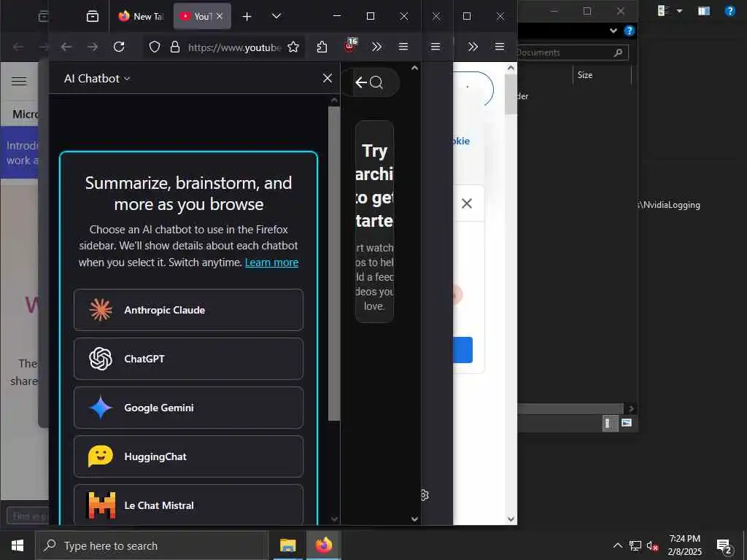
Task: Open the notification center with 2 alerts
Action: pos(725,546)
